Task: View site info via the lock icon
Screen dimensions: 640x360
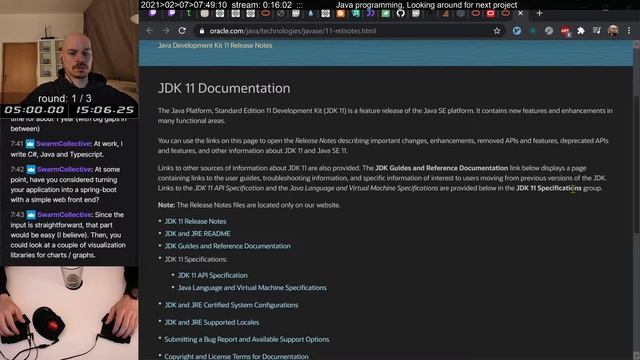Action: tap(202, 31)
